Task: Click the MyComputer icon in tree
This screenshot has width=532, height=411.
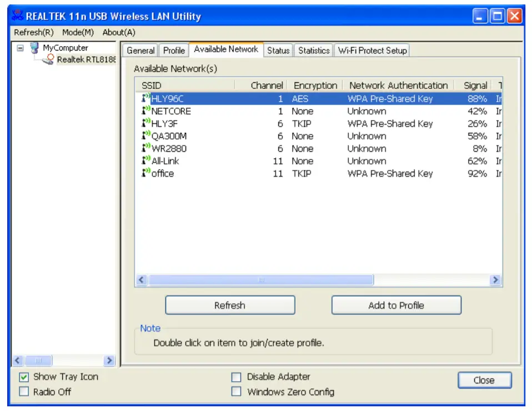Action: click(x=35, y=48)
